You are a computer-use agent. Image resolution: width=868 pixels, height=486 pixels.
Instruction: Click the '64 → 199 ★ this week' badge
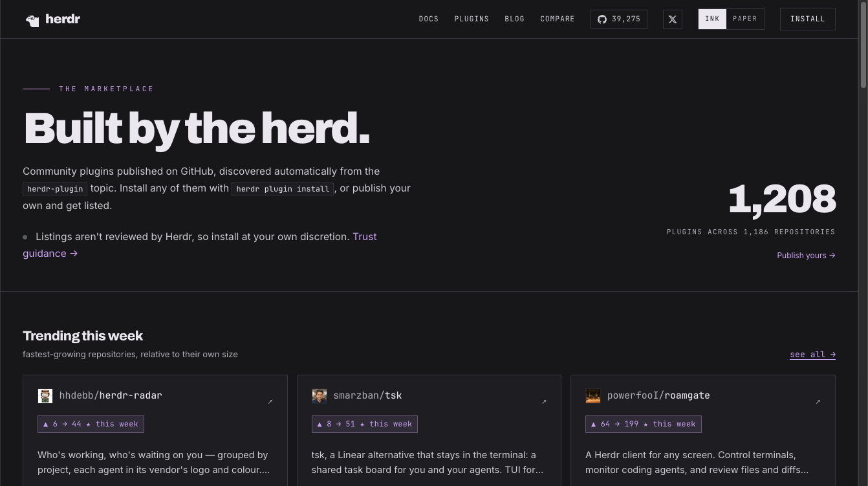[644, 424]
